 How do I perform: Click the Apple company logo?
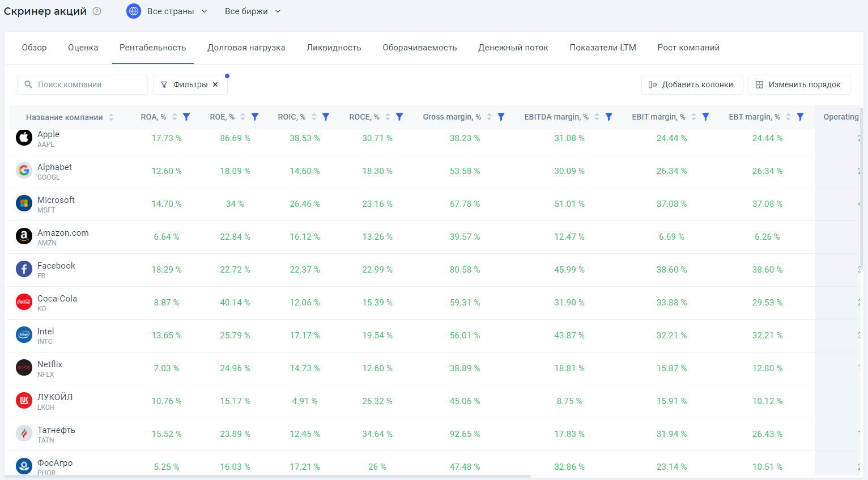point(24,138)
